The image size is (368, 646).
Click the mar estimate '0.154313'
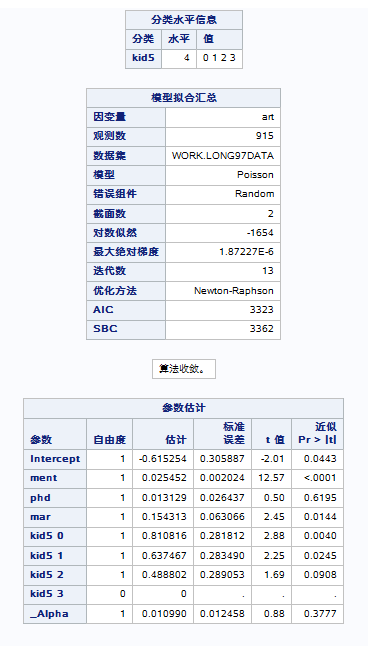[164, 517]
